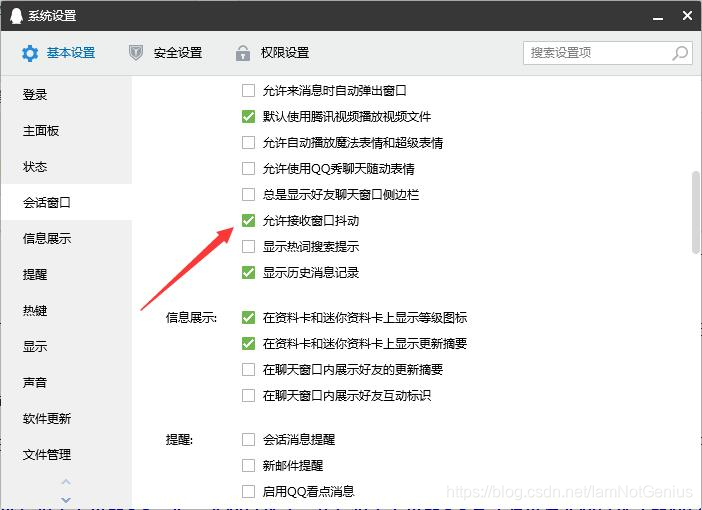Enable 会话消息提醒 checkbox
This screenshot has height=510, width=702.
pos(248,440)
